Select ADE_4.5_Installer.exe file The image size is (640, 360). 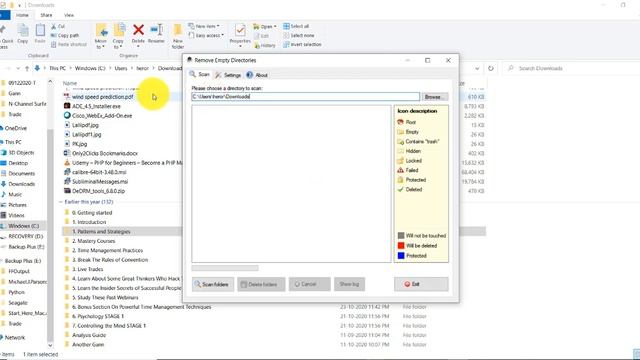pyautogui.click(x=96, y=106)
